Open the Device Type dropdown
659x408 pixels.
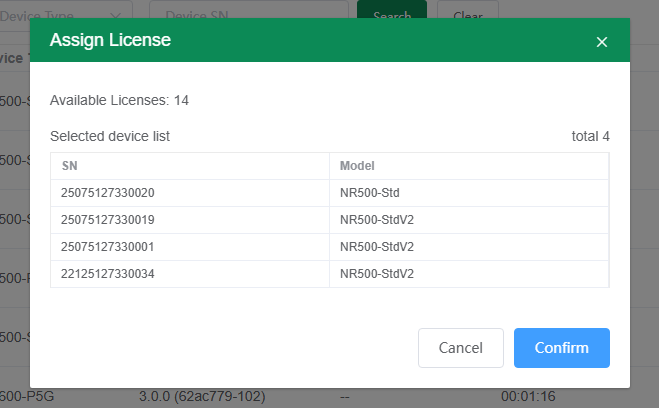point(66,12)
